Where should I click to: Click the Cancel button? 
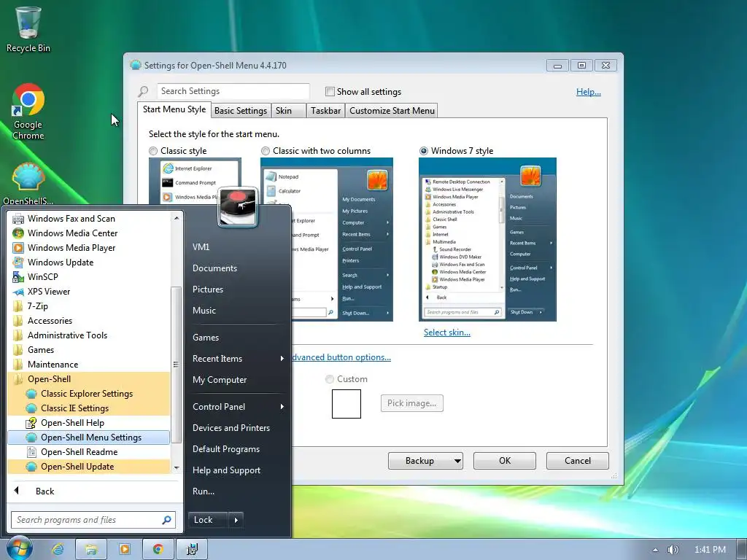[x=578, y=461]
